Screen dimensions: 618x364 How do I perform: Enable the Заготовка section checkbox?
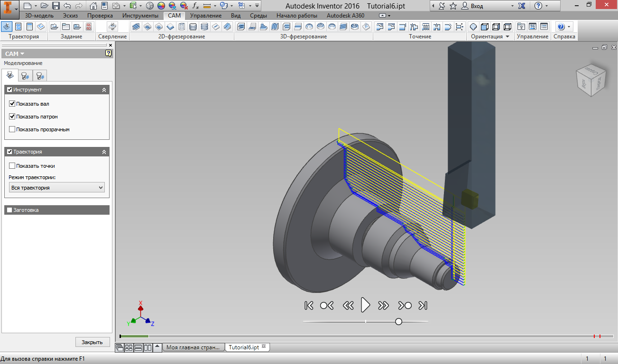(x=9, y=210)
